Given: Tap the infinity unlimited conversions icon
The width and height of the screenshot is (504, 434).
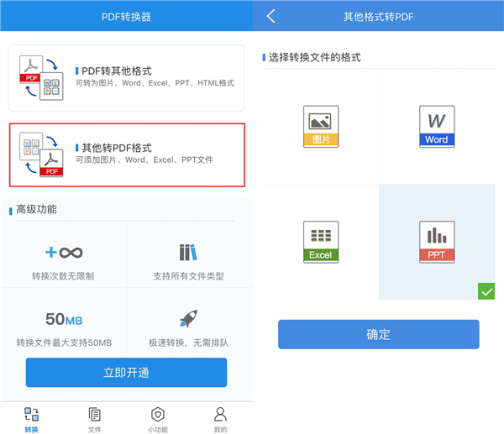Looking at the screenshot, I should coord(64,253).
